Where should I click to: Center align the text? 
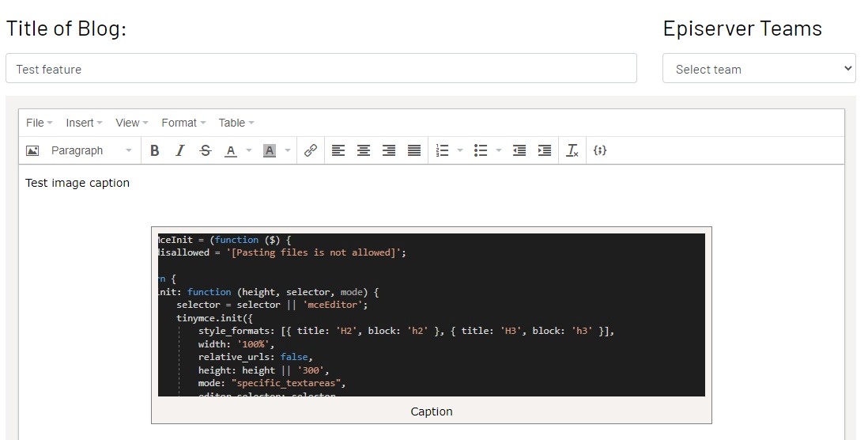[x=364, y=150]
